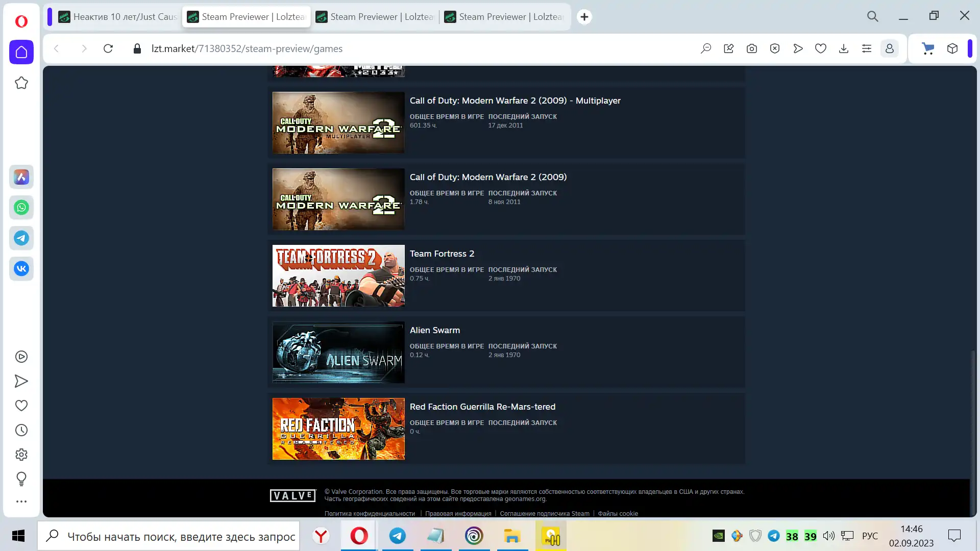Click the Windows taskbar search box
Screen dimensions: 980x551
tap(168, 536)
